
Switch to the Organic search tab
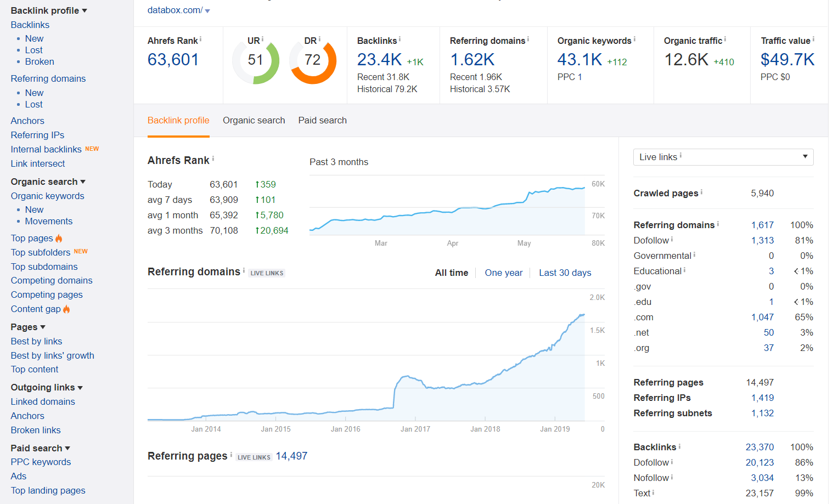point(254,121)
